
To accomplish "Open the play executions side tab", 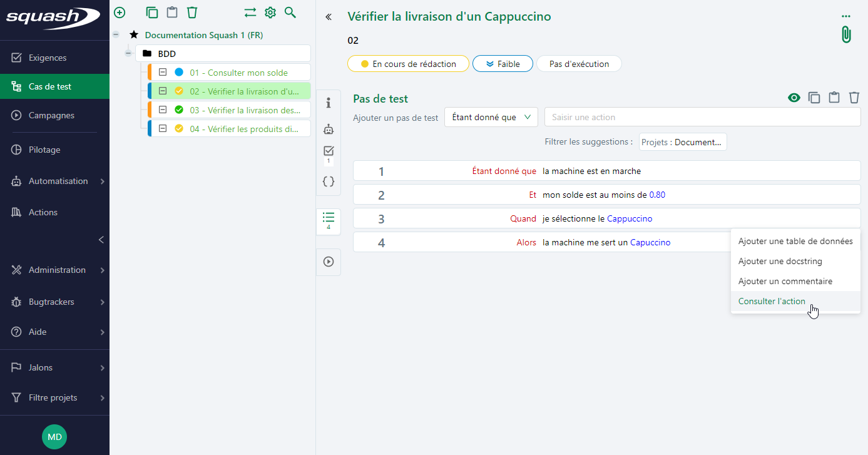I will pyautogui.click(x=329, y=262).
